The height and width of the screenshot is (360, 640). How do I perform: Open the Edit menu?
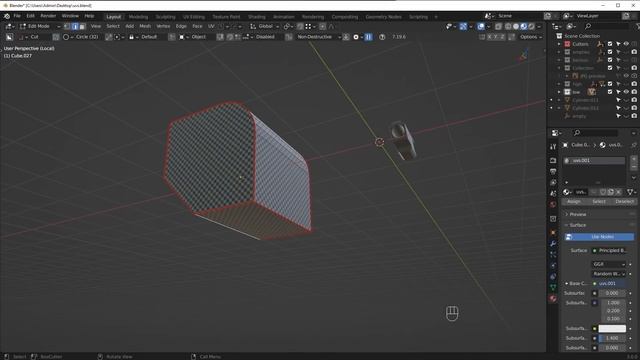click(31, 16)
